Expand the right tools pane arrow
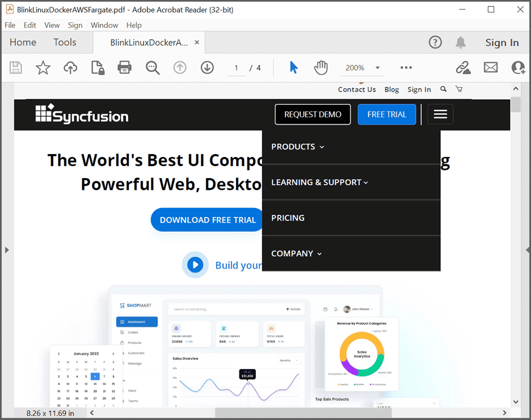The height and width of the screenshot is (420, 531). point(528,250)
